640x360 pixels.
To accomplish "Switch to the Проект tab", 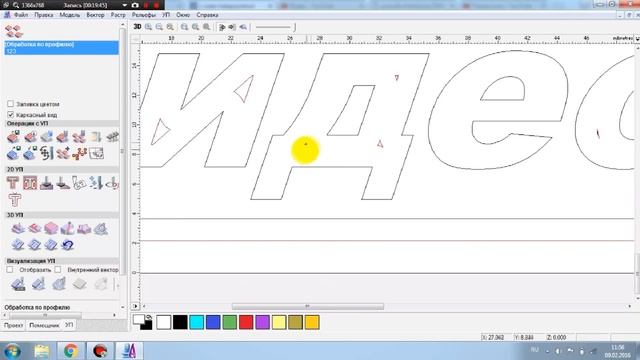I will coord(13,325).
